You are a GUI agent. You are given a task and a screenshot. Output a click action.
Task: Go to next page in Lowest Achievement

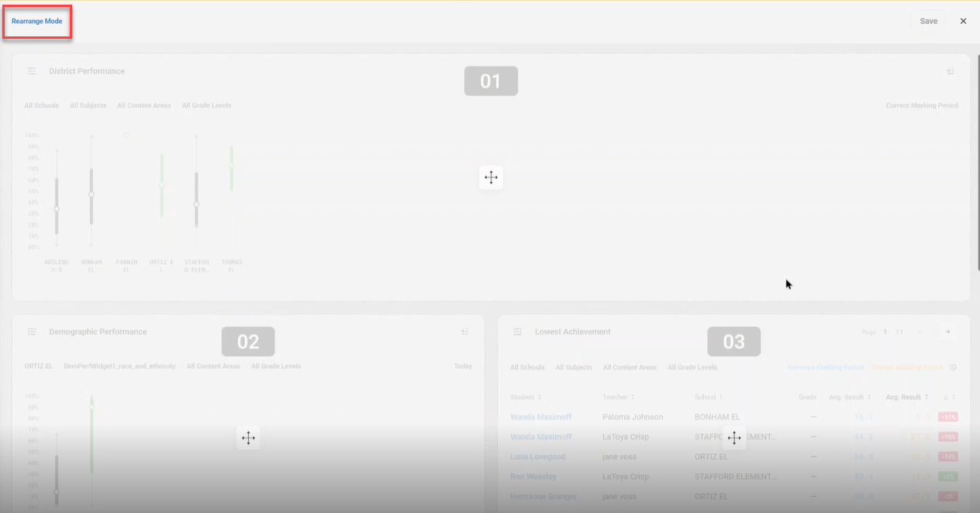point(947,332)
